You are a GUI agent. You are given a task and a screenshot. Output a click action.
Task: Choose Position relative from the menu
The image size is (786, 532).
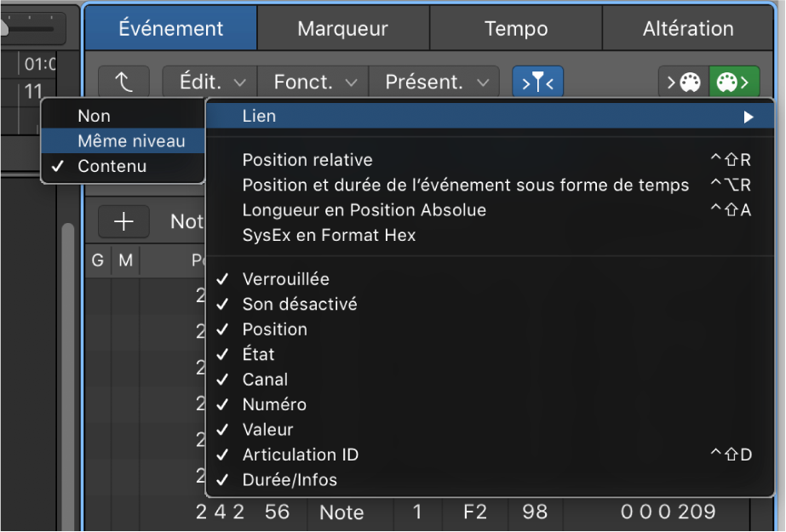[x=307, y=160]
